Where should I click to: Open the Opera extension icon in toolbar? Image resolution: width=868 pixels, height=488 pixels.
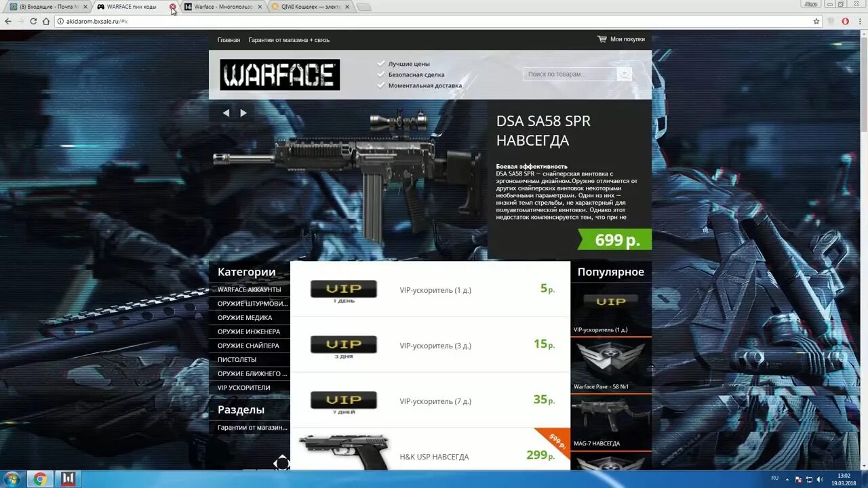845,21
